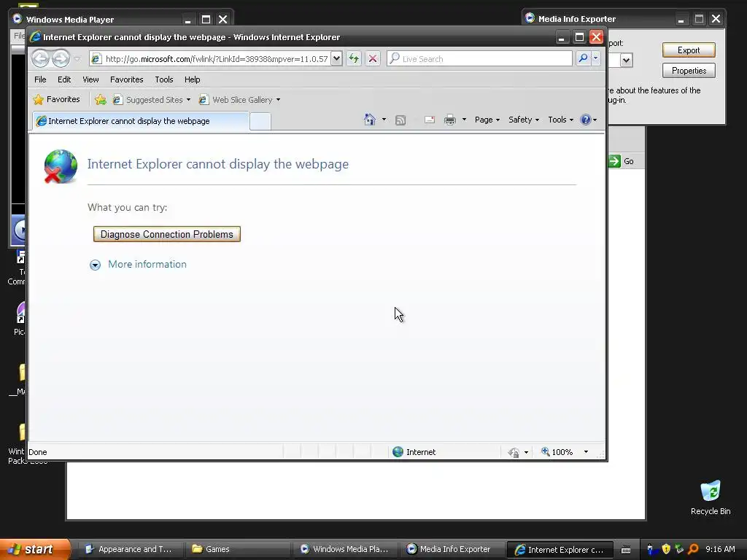Image resolution: width=747 pixels, height=560 pixels.
Task: Open the Safety command bar menu
Action: point(523,120)
